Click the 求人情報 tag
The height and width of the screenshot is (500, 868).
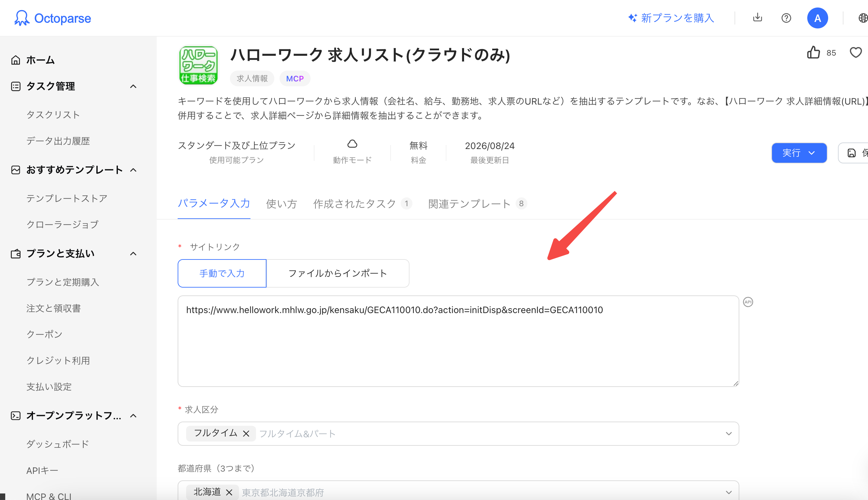pos(252,78)
